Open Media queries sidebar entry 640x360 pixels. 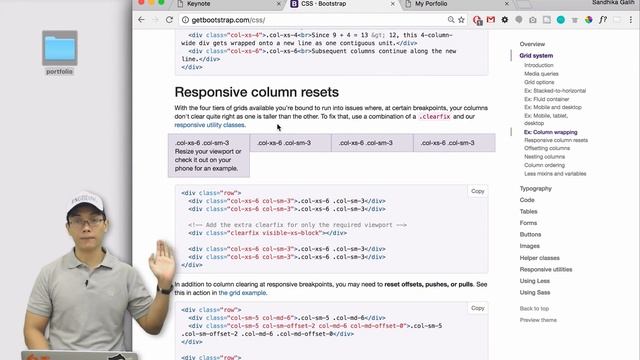[541, 74]
